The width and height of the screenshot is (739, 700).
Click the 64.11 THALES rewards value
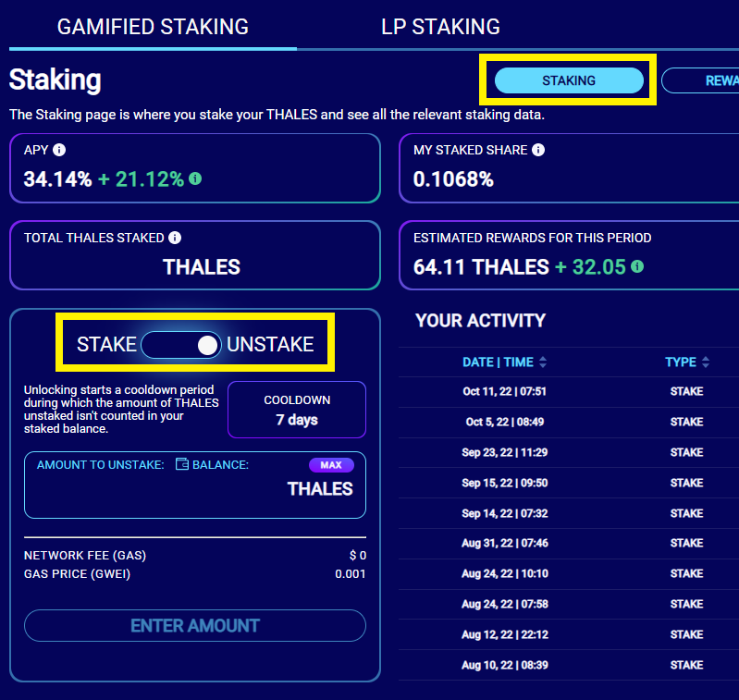click(x=481, y=267)
